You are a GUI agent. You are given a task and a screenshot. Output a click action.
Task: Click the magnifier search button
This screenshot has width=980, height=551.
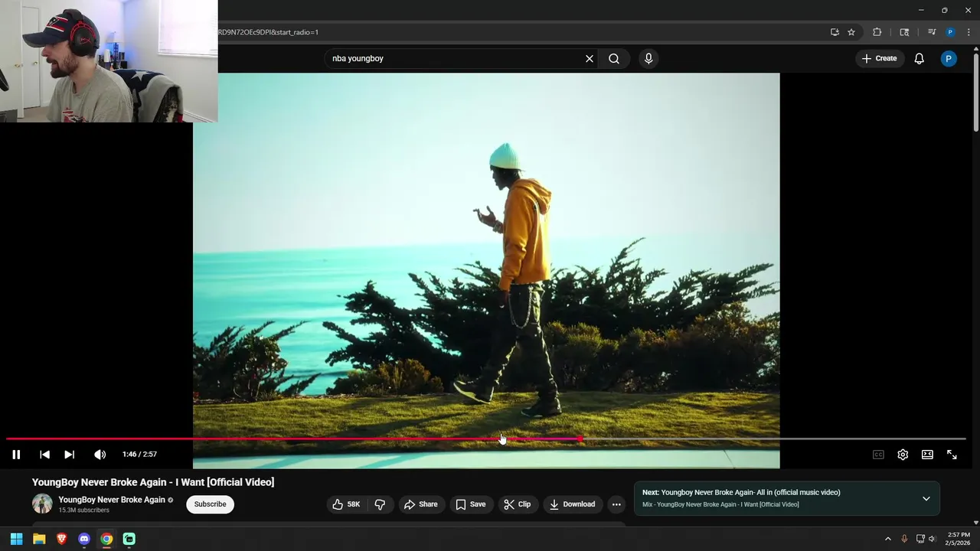coord(614,58)
